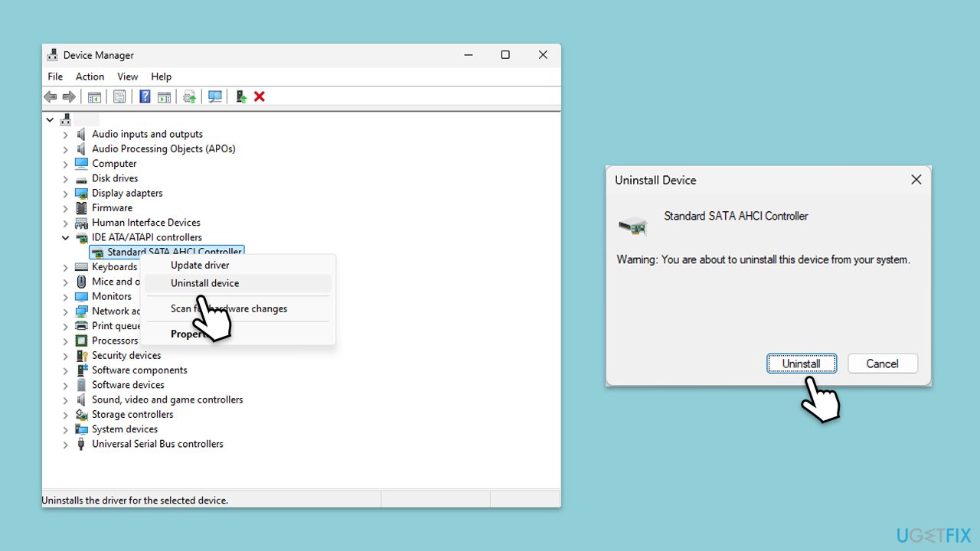Expand the Software devices category
980x551 pixels.
click(66, 385)
